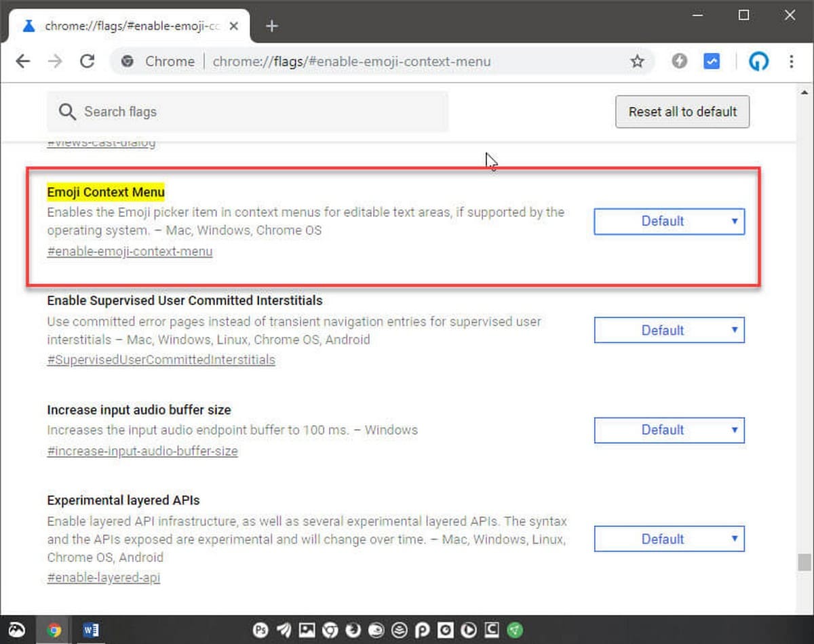Go back using the browser back arrow

tap(23, 61)
